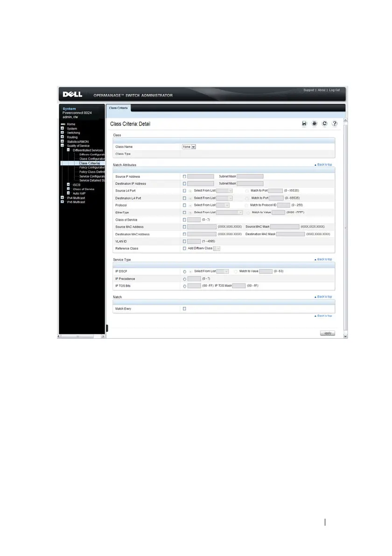Expand the Routing tree node
Viewport: 392px width, 556px height.
click(62, 137)
